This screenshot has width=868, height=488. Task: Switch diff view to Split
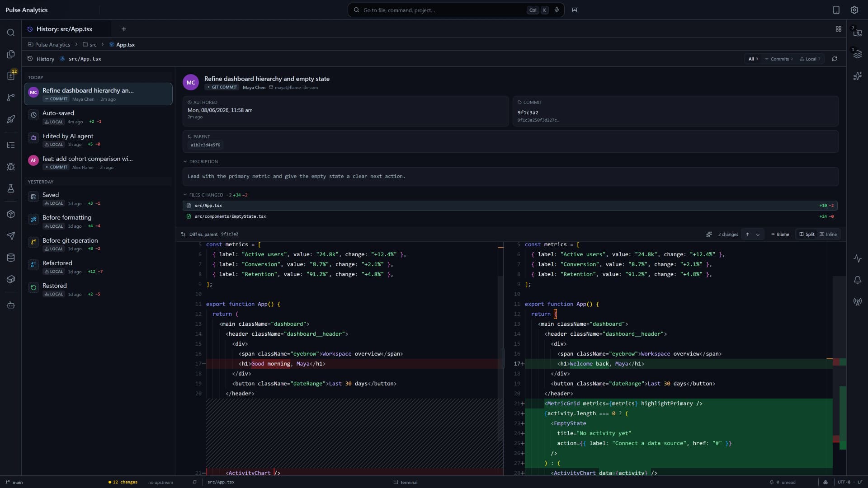[807, 234]
